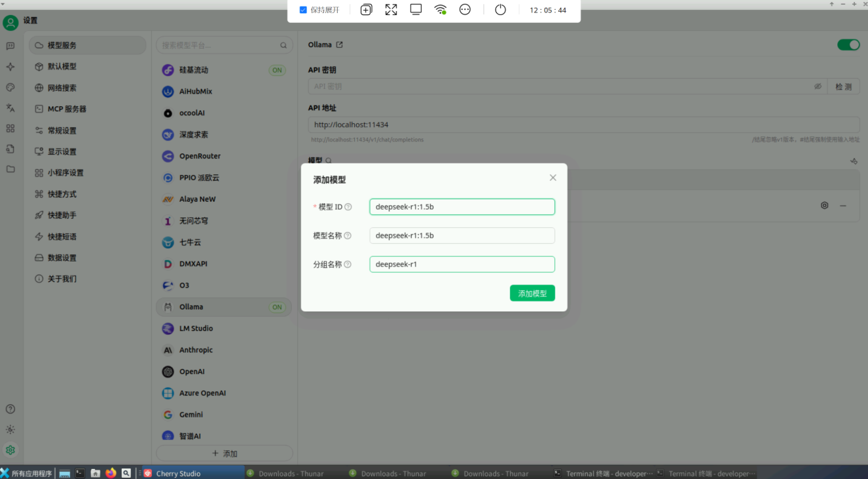Click the 模型名称 input field

(462, 236)
